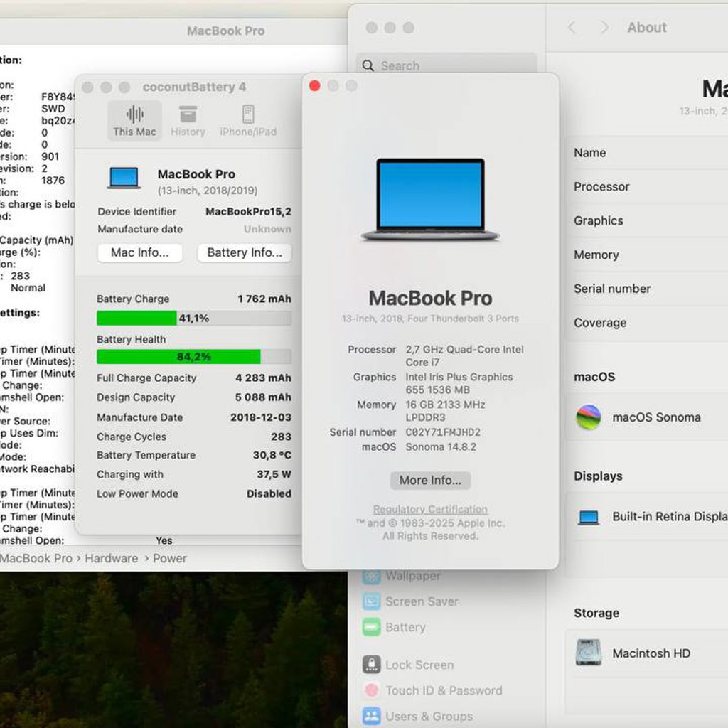Open Lock Screen in Settings sidebar
This screenshot has height=728, width=728.
pos(408,665)
